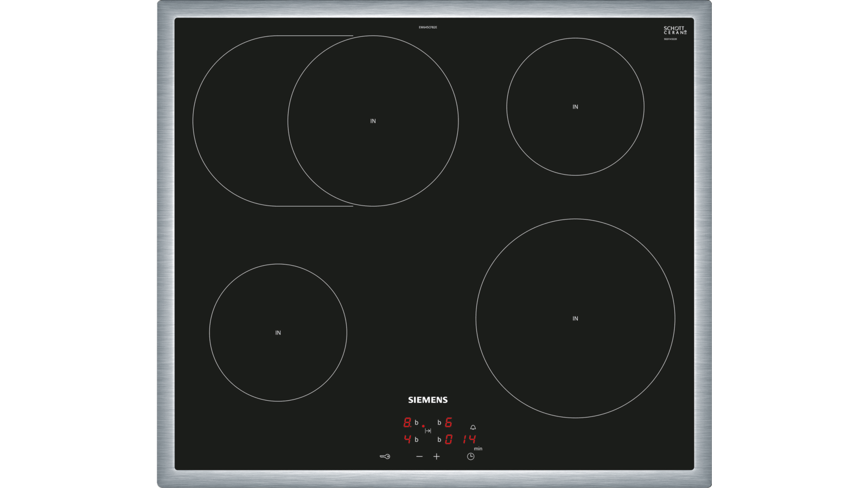Click IN label of bottom-left cooking zone
868x488 pixels.
(x=278, y=333)
